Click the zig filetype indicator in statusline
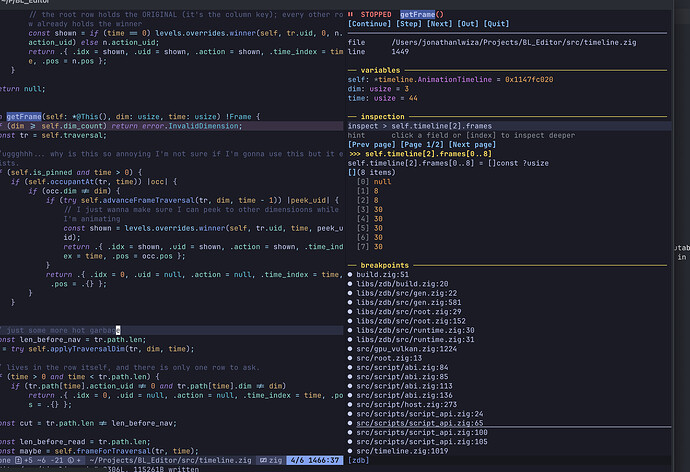Screen dimensions: 690x472 coord(271,460)
